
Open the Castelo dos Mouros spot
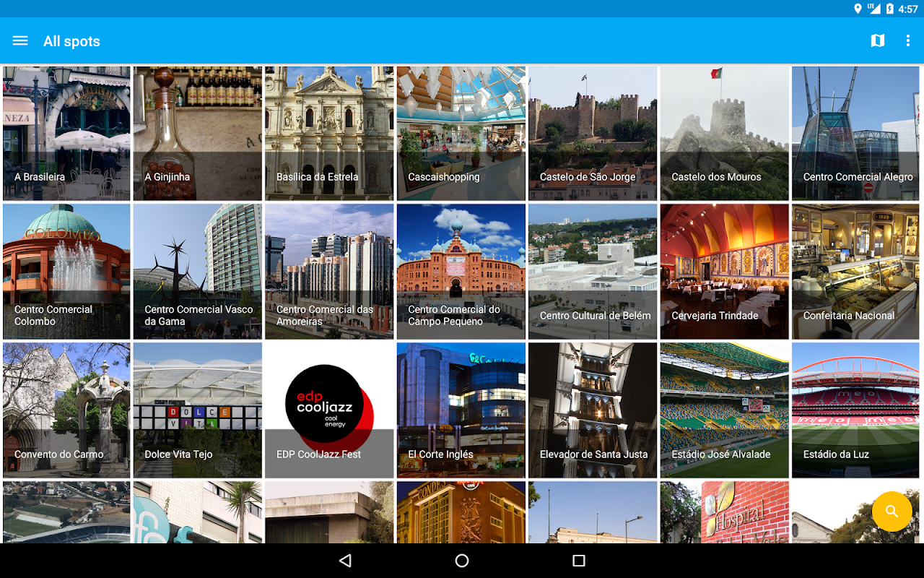725,134
